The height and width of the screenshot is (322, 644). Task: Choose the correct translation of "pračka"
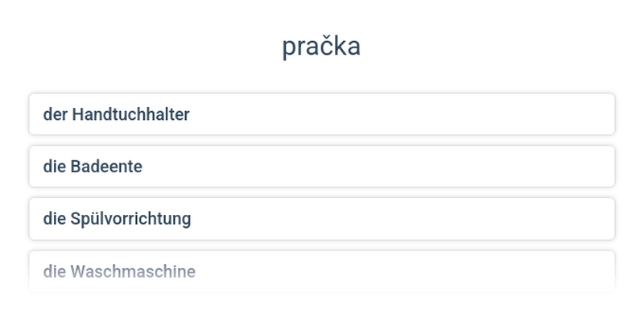322,271
